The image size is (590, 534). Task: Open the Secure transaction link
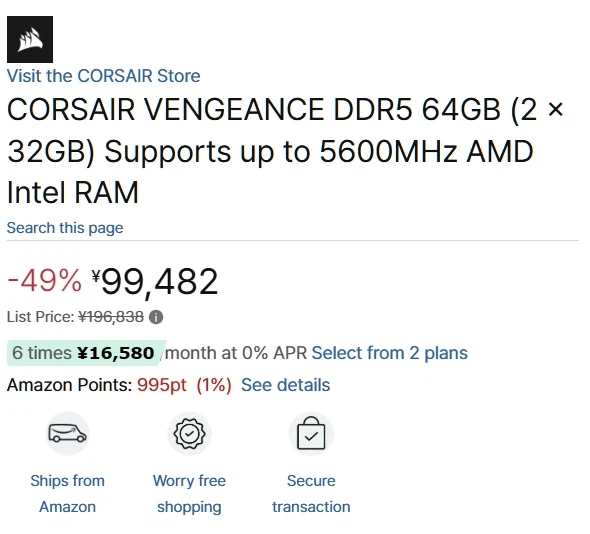tap(311, 494)
